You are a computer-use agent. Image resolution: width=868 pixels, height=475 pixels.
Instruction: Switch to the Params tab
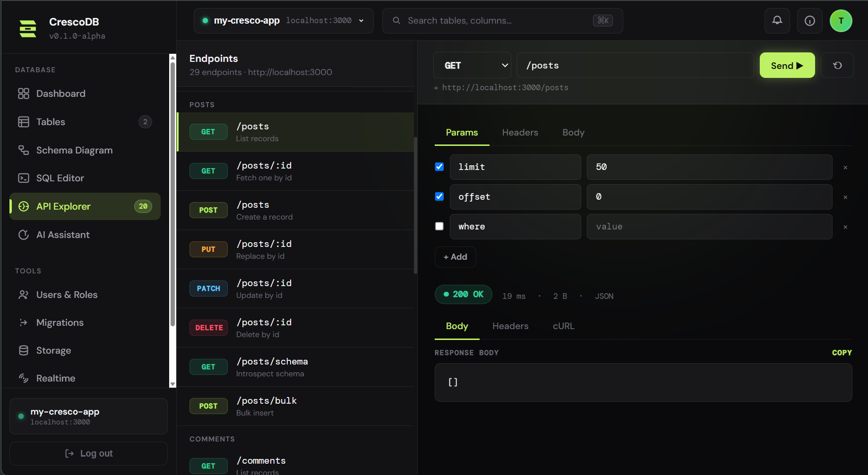(462, 133)
